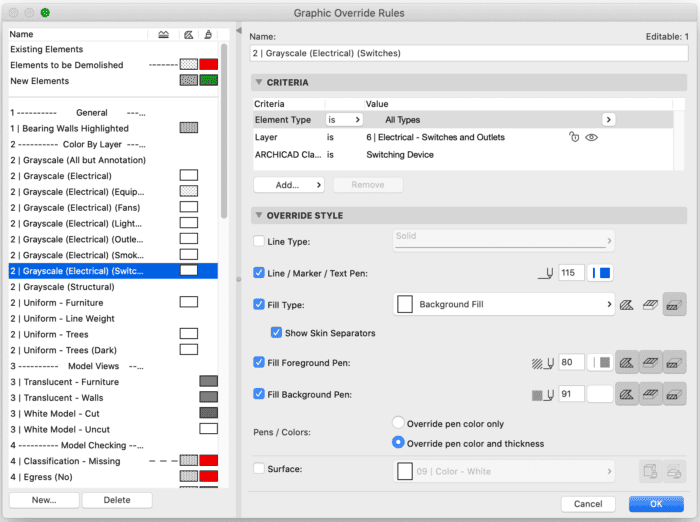Select Override pen color and thickness option
This screenshot has width=700, height=522.
398,443
